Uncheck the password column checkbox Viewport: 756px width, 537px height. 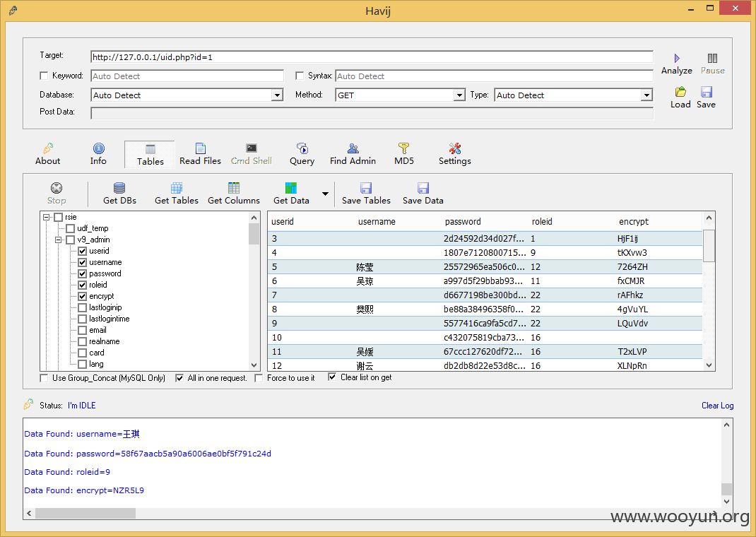point(83,274)
